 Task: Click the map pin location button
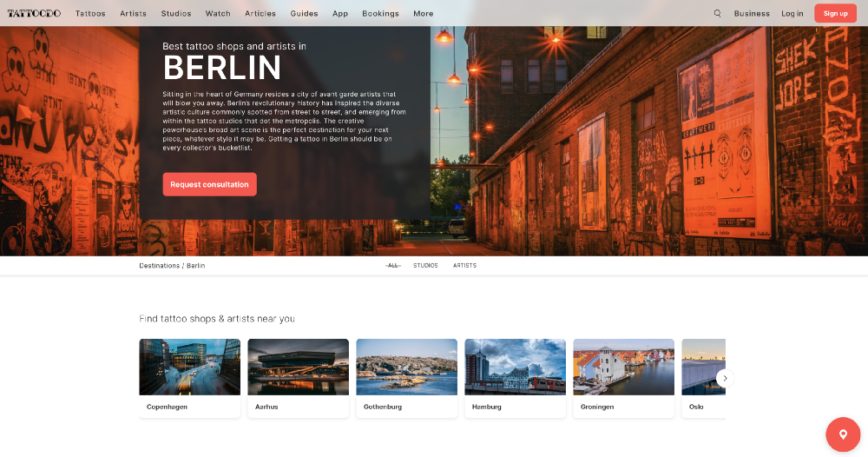842,434
